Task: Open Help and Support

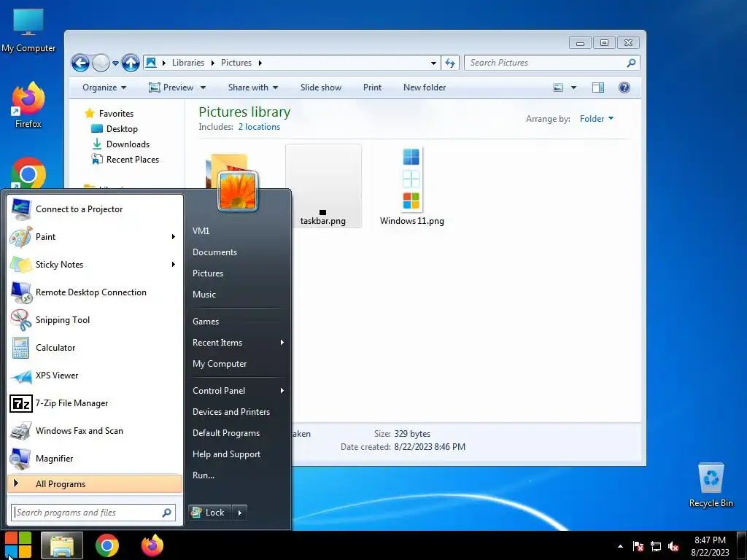Action: (226, 454)
